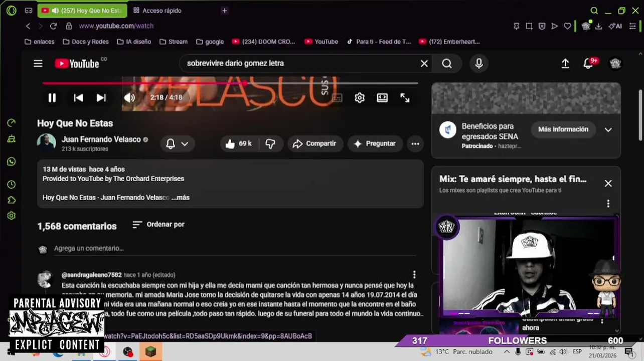The height and width of the screenshot is (361, 644).
Task: Return to previous video in player
Action: pos(79,98)
